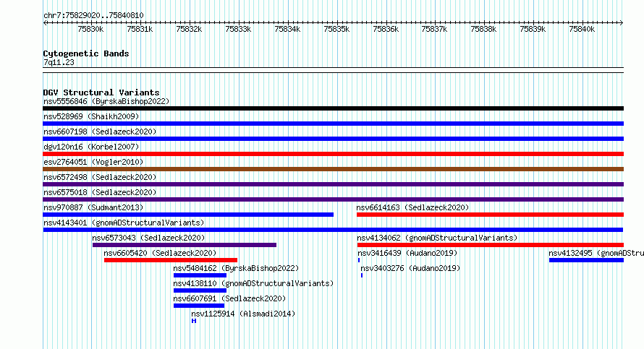Open nsv970887 (Sudmant2013) variant label
The width and height of the screenshot is (644, 349).
click(x=93, y=207)
